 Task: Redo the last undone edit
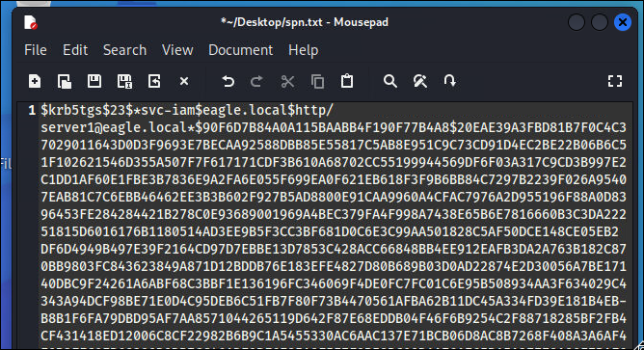(256, 81)
